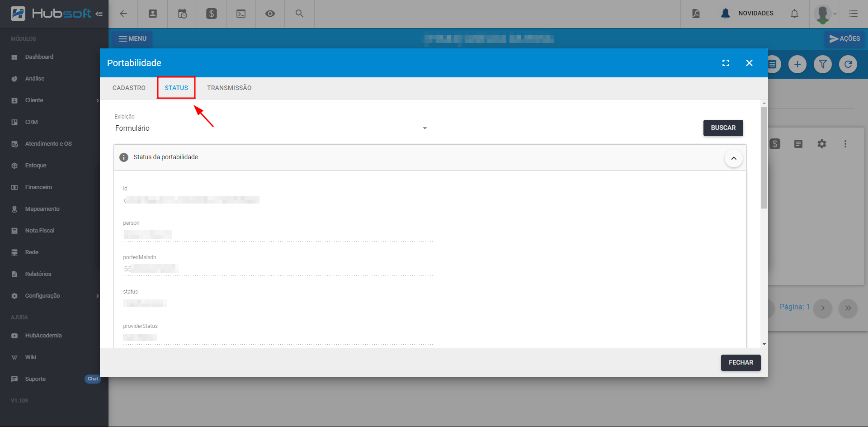Open the Exibição Formulário dropdown
The image size is (868, 427).
point(272,128)
